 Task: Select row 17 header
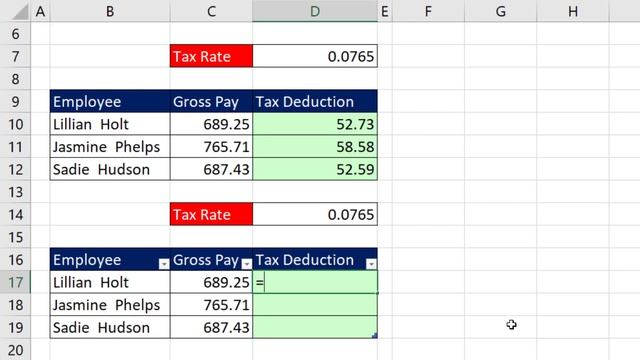pos(15,282)
